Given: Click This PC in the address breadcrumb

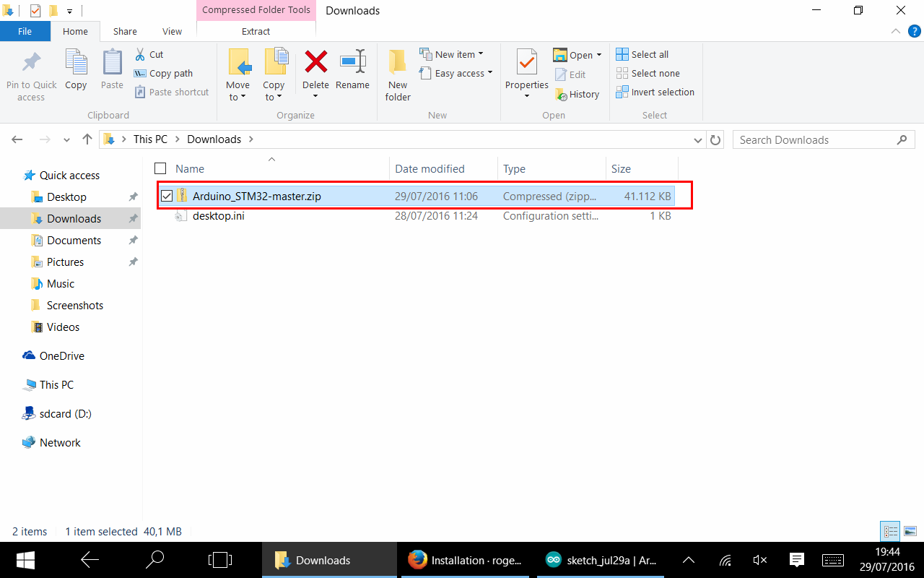Looking at the screenshot, I should click(150, 139).
